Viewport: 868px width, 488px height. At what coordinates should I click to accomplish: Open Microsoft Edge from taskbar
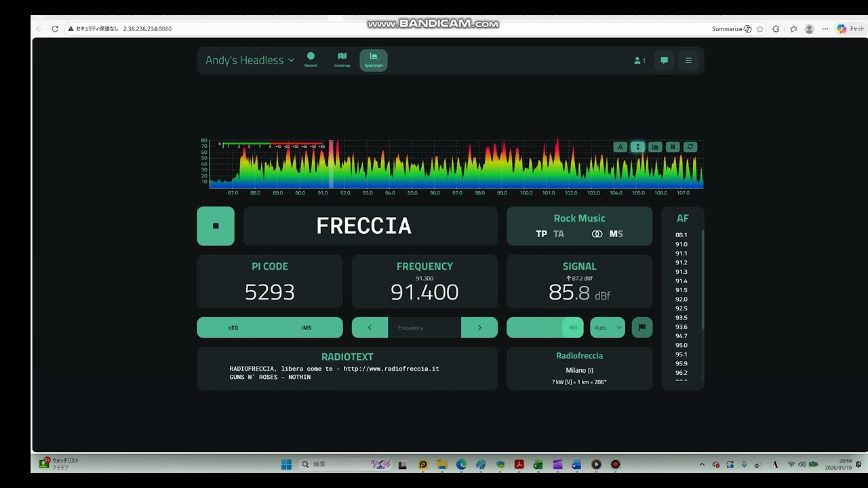pos(461,464)
